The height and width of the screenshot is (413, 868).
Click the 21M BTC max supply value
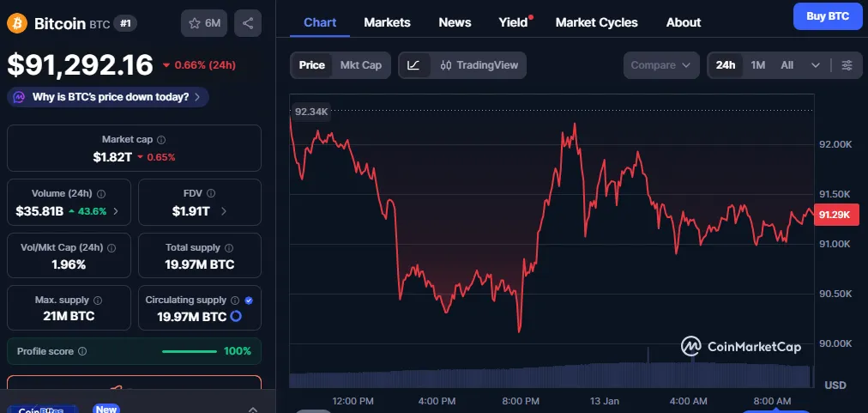coord(69,317)
